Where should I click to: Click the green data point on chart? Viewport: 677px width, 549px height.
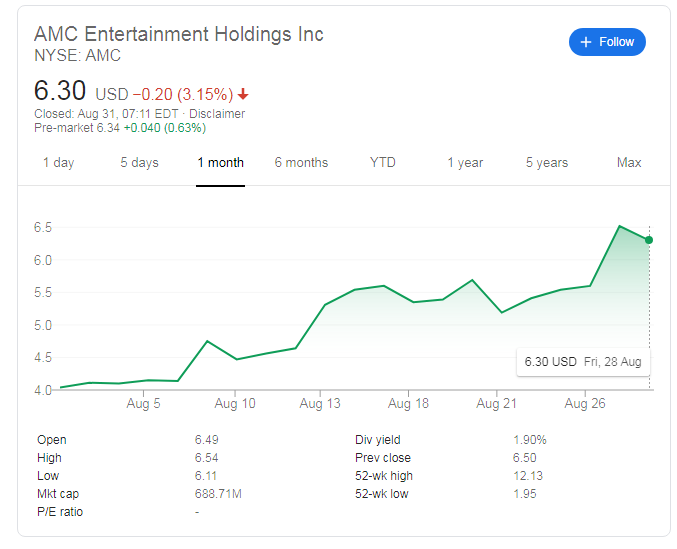[649, 240]
